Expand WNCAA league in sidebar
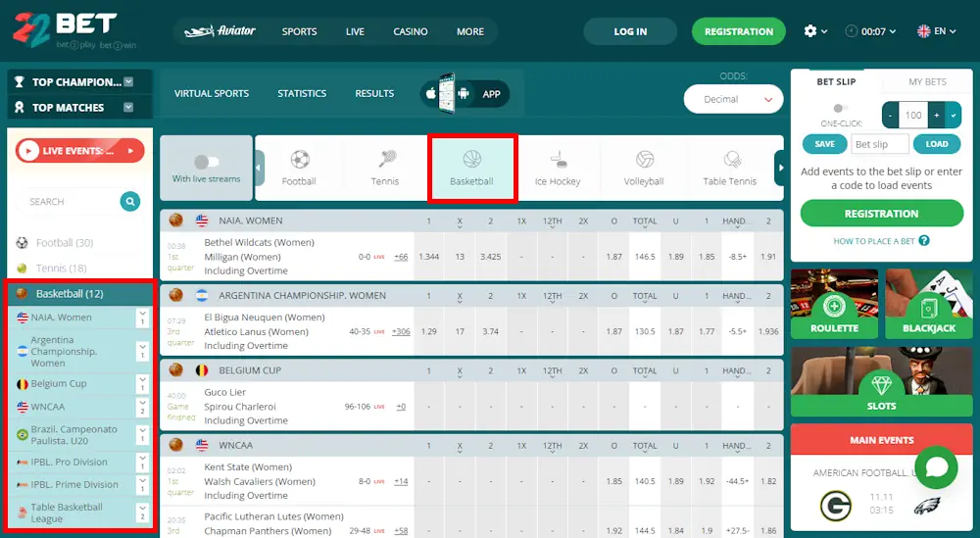Viewport: 980px width, 538px height. (x=142, y=407)
